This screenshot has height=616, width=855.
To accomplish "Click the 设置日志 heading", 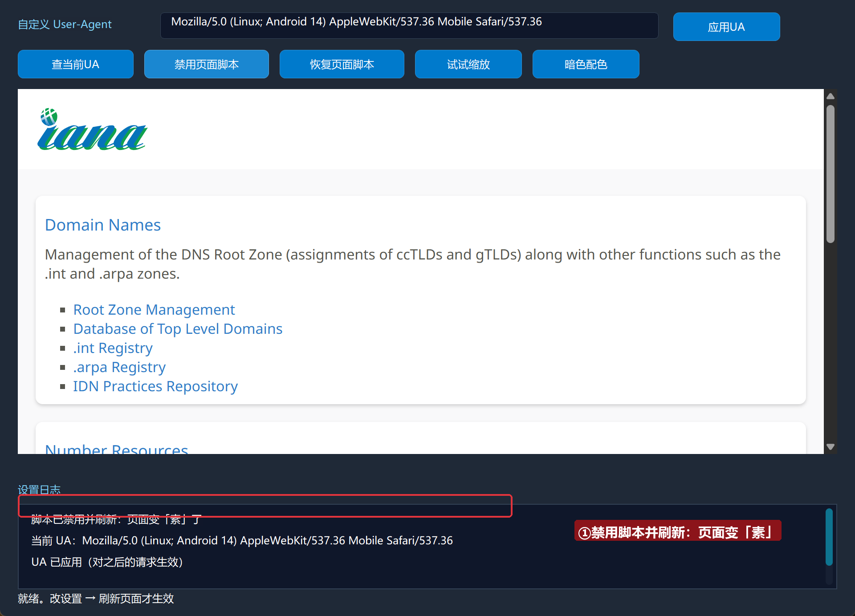I will pos(39,490).
